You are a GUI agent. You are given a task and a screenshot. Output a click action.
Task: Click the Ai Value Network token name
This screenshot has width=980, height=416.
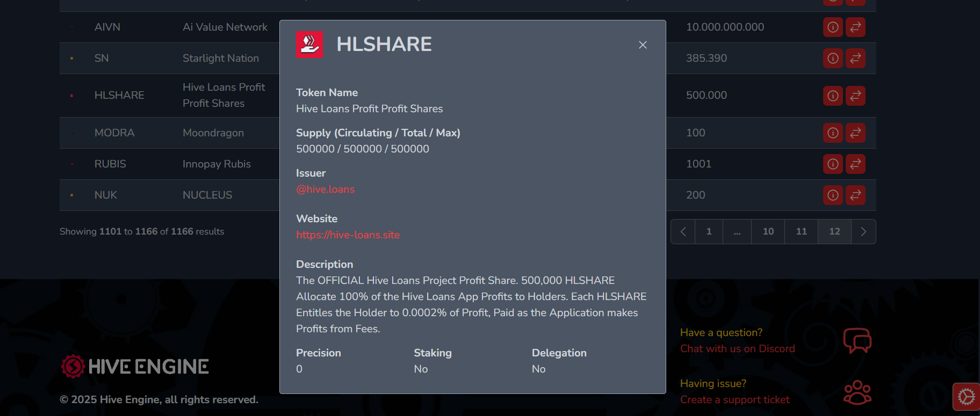click(x=225, y=27)
